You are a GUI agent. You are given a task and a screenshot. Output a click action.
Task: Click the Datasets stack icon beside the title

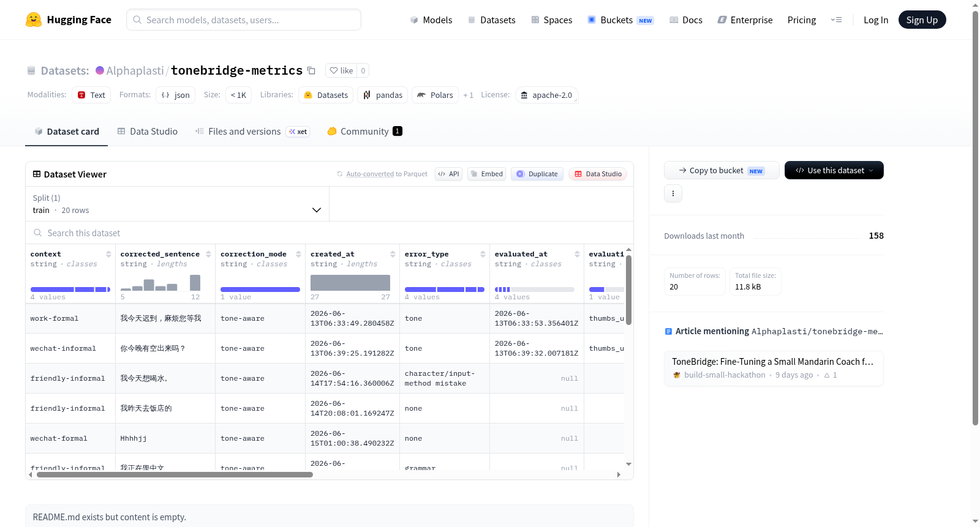(x=31, y=70)
